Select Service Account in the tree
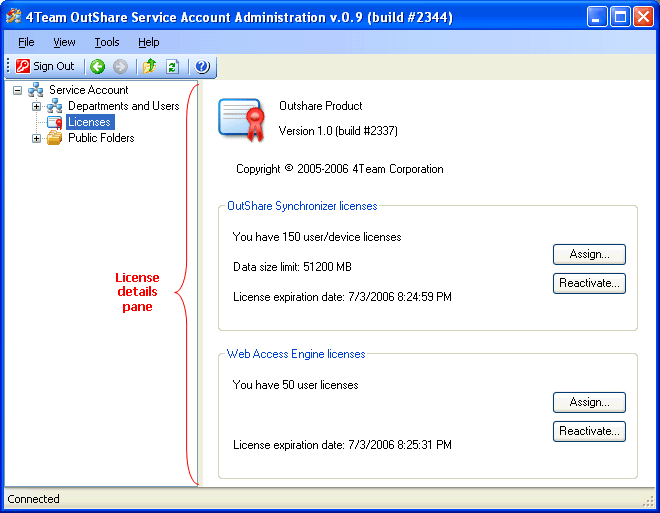This screenshot has height=513, width=660. (x=89, y=90)
